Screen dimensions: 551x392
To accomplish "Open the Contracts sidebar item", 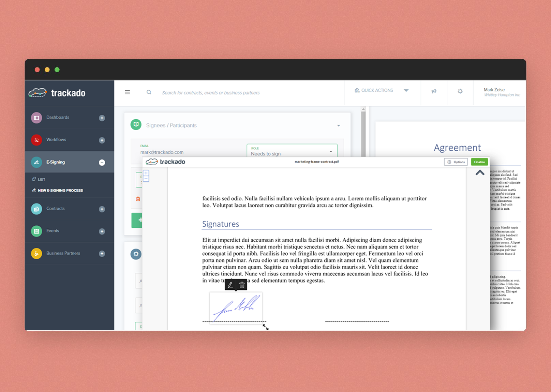I will tap(55, 209).
